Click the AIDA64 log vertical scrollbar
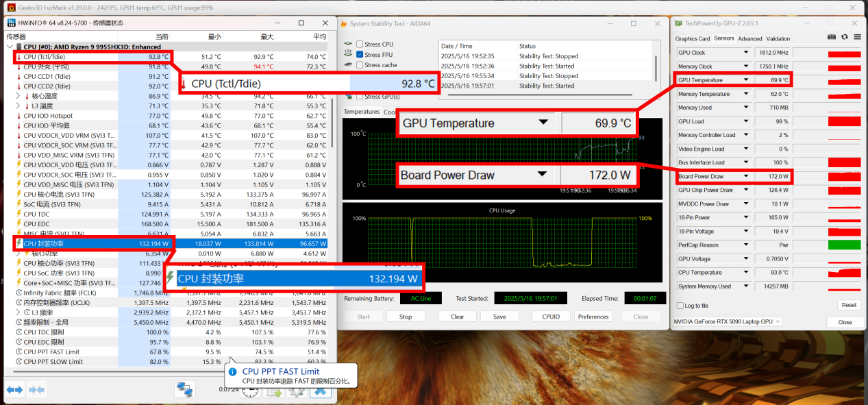Screen dimensions: 868x405 [x=656, y=67]
